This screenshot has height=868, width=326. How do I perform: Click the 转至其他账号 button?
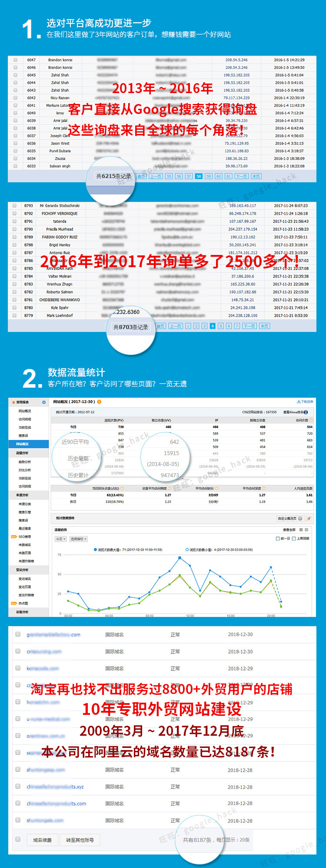pos(80,840)
